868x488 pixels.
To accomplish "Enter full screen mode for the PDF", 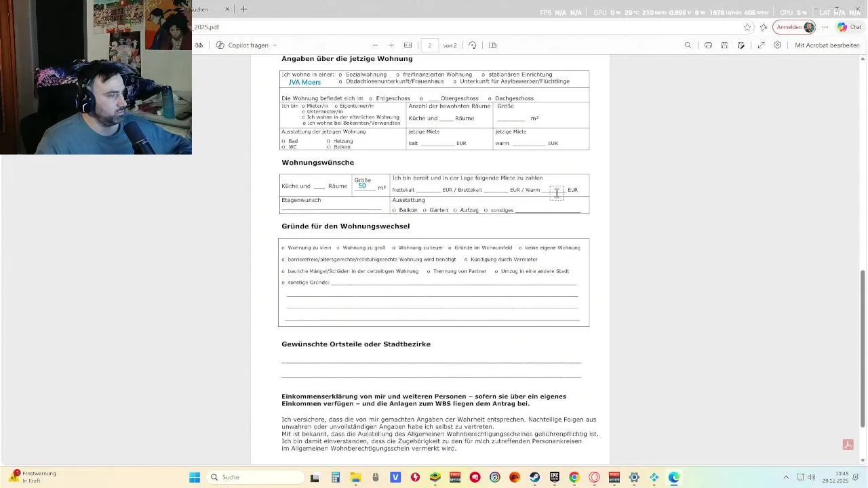I will tap(761, 45).
